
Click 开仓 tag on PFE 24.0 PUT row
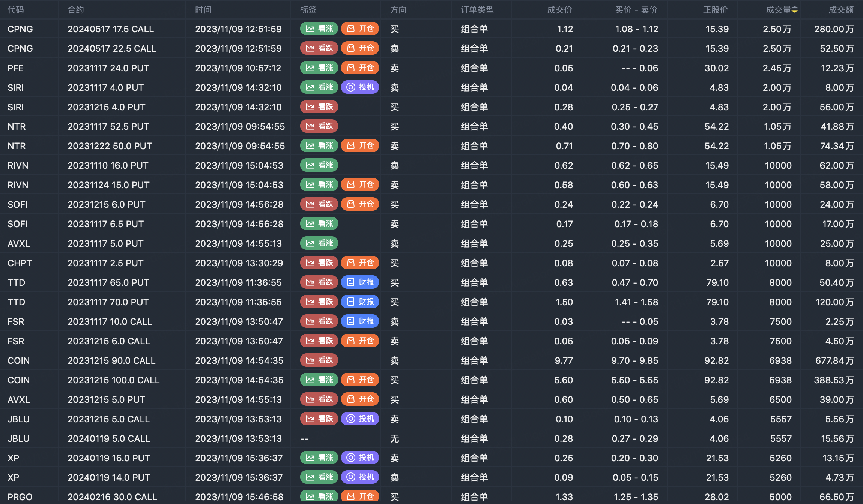coord(360,68)
